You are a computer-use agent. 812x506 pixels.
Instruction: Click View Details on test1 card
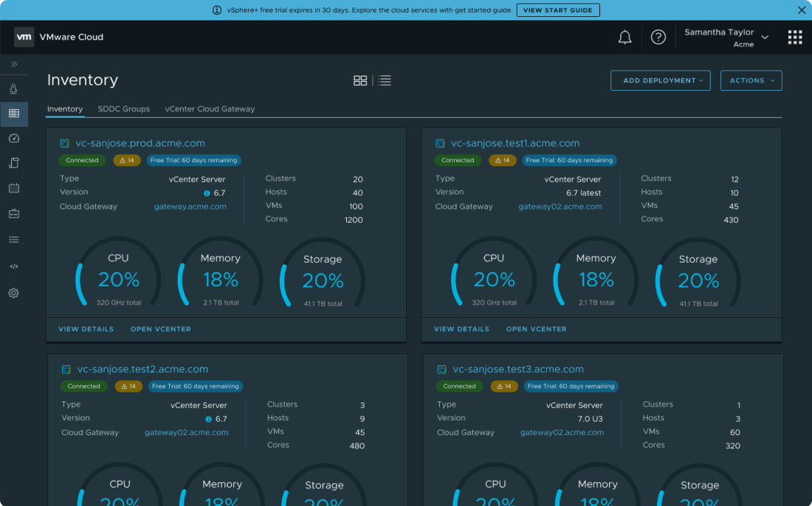point(461,329)
